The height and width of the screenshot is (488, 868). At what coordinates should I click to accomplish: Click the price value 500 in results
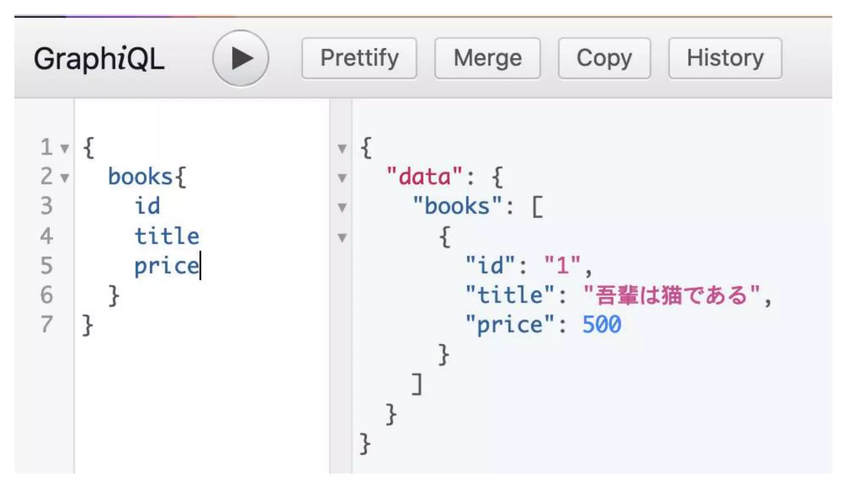pos(601,325)
